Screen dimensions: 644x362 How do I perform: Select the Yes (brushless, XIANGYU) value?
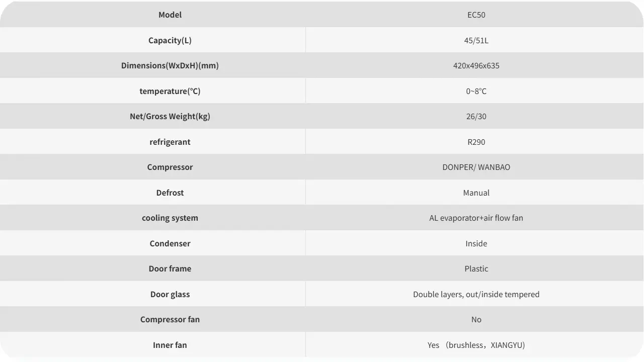[476, 345]
